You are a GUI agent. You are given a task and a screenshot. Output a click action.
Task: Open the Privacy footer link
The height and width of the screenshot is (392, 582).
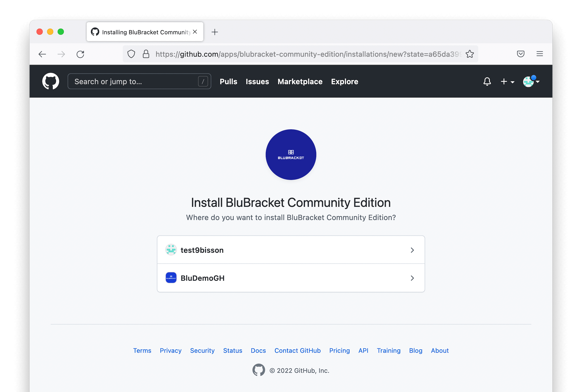[x=171, y=351]
